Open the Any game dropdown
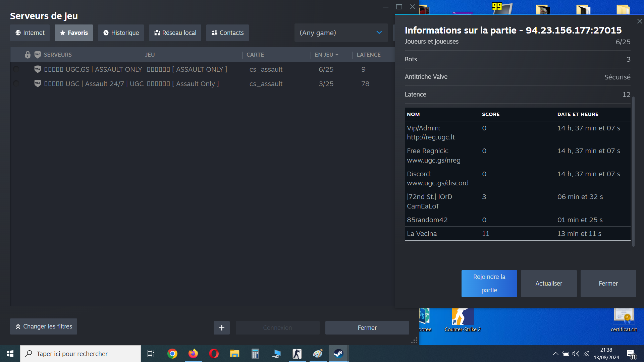 [x=341, y=33]
